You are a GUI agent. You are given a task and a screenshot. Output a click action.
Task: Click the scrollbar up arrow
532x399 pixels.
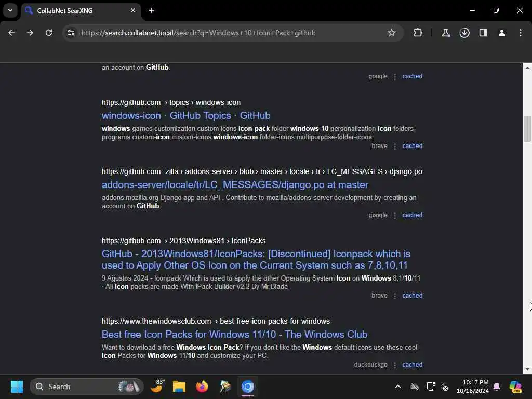click(527, 68)
